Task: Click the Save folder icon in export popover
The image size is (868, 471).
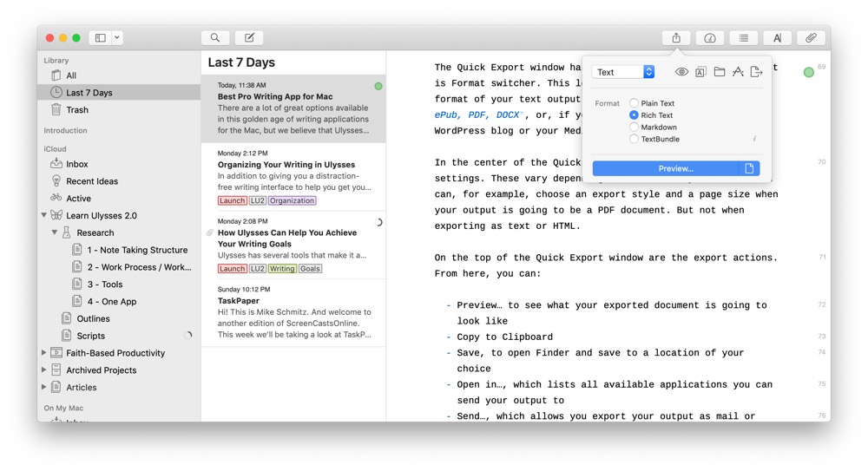Action: (x=719, y=72)
